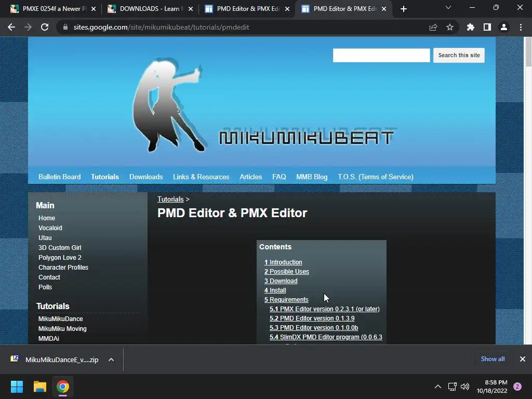The height and width of the screenshot is (399, 532).
Task: Open the Chrome profile menu
Action: tap(504, 27)
